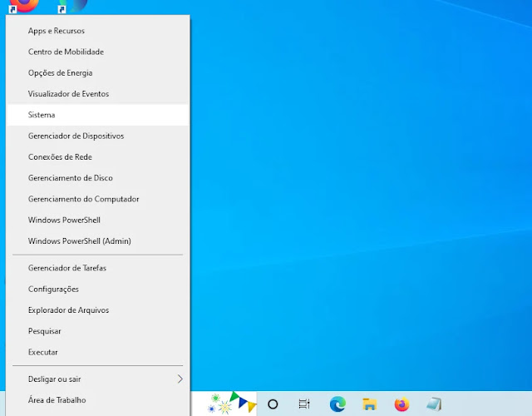Open Configurações from the menu
The height and width of the screenshot is (416, 532).
(53, 289)
